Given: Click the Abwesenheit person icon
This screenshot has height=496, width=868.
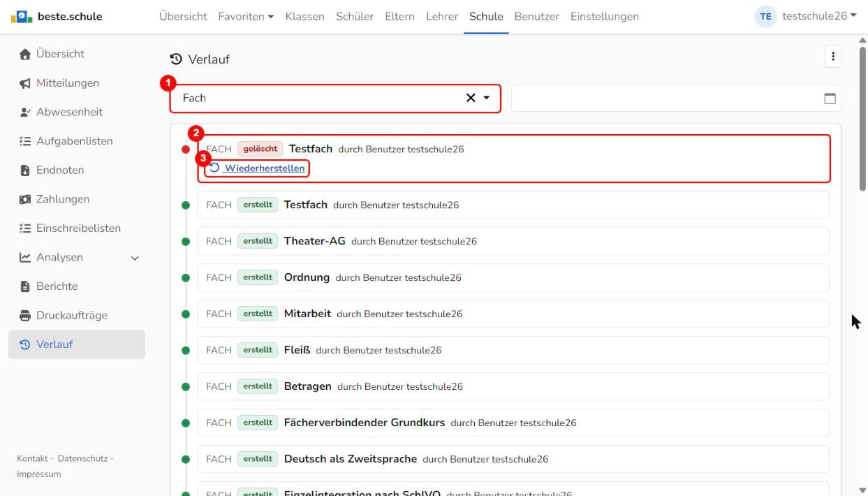Looking at the screenshot, I should [24, 112].
